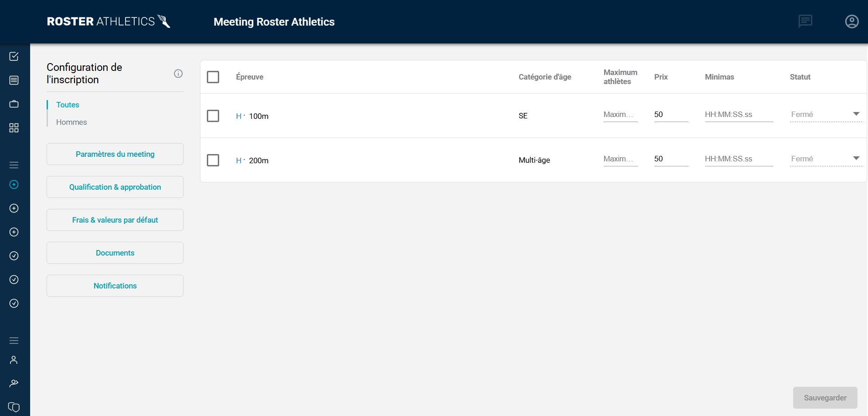868x416 pixels.
Task: Click the Sauvegarder button
Action: (825, 398)
